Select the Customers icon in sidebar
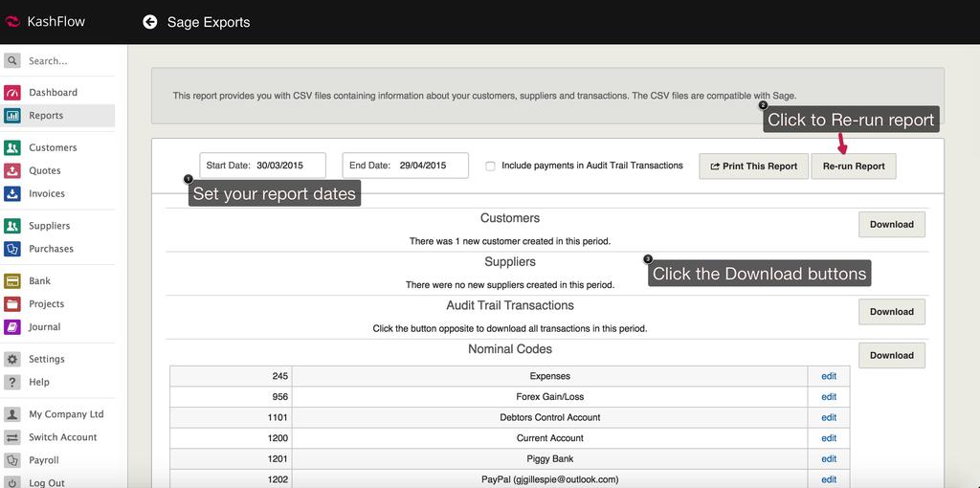The width and height of the screenshot is (980, 488). point(12,148)
